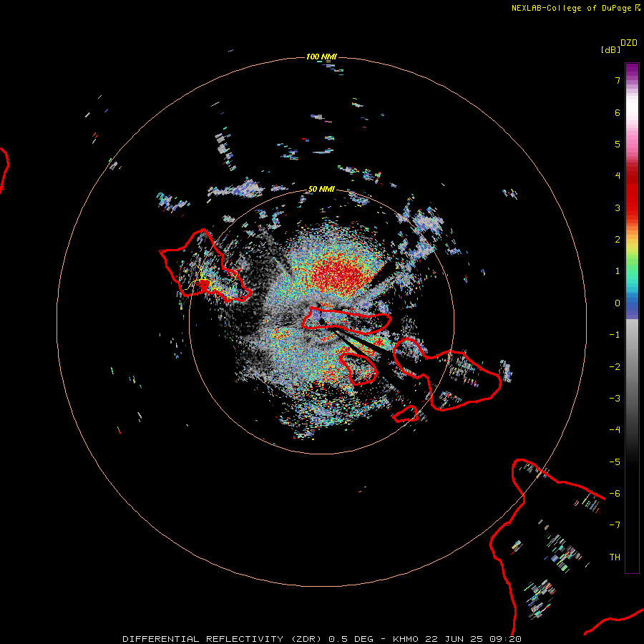Click the -3 value on color scale
The image size is (644, 644).
[615, 399]
